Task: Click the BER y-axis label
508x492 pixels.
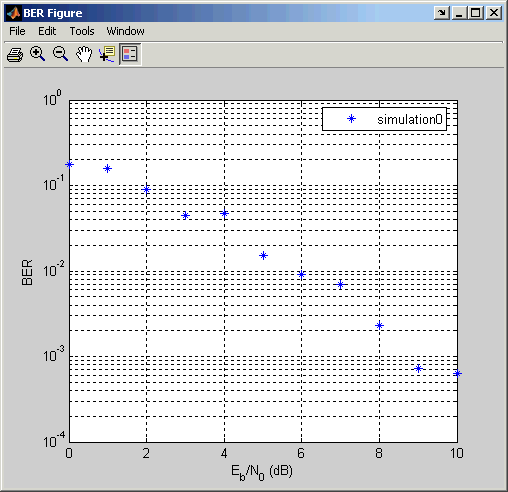Action: 27,272
